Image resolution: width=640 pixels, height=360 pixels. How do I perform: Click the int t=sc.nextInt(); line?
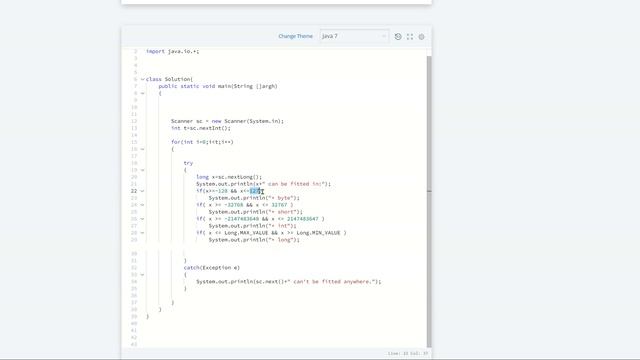click(x=201, y=128)
